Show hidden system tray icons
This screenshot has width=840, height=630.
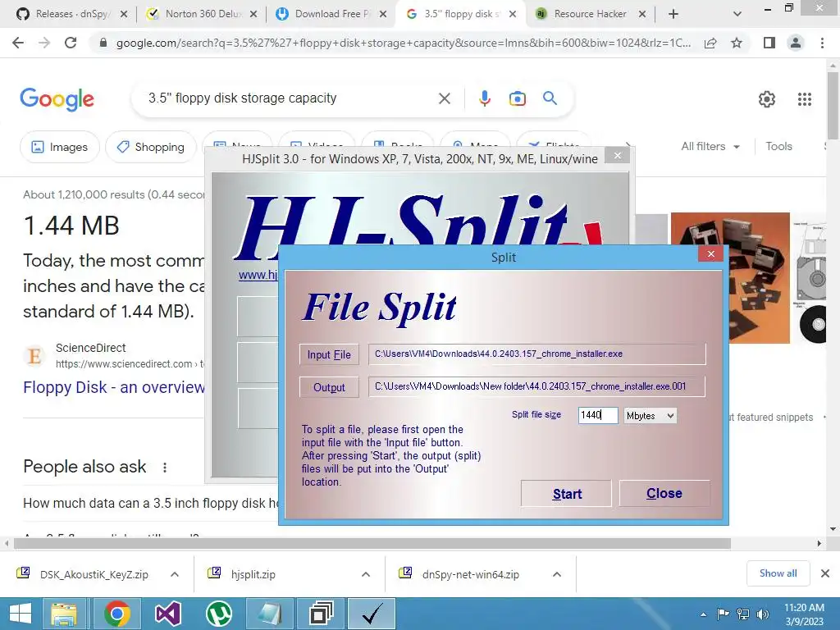[703, 614]
